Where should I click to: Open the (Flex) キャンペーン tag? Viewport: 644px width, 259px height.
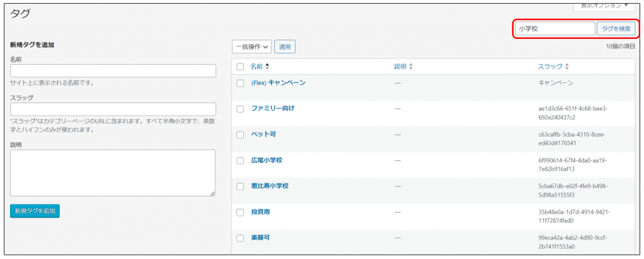tap(278, 83)
